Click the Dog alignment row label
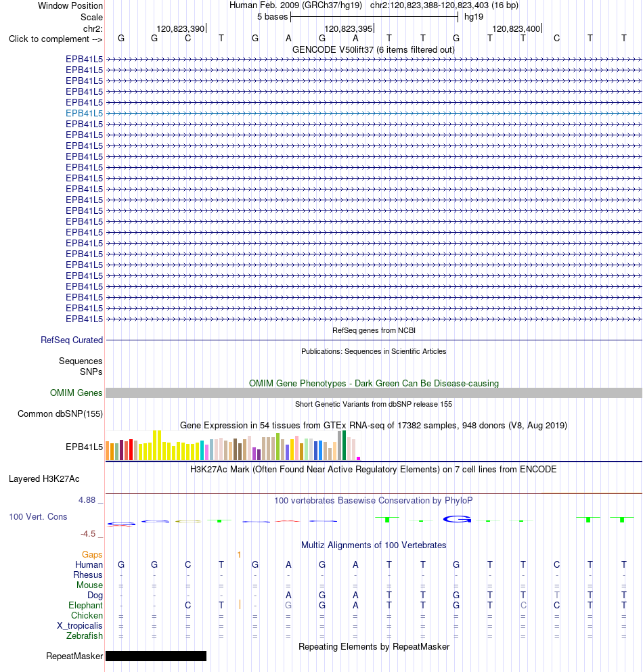 [95, 596]
